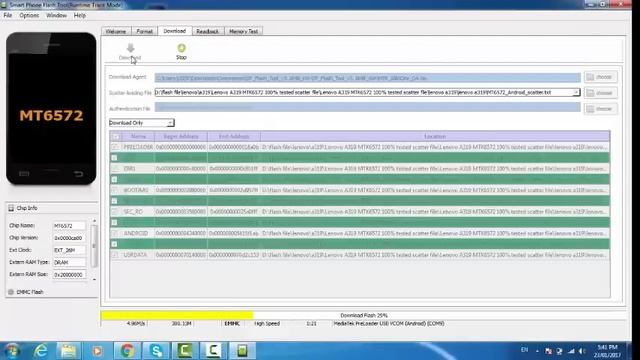The width and height of the screenshot is (640, 360).
Task: Click the Scatter-loading File path text
Action: tap(353, 93)
